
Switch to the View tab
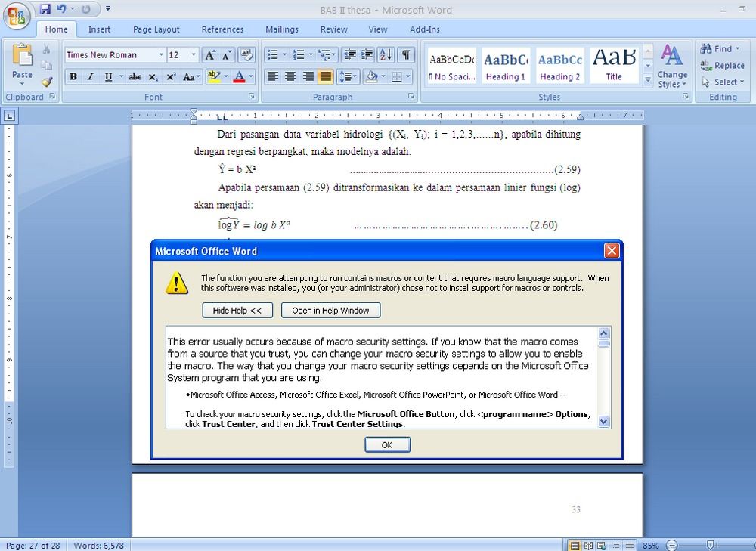point(377,29)
